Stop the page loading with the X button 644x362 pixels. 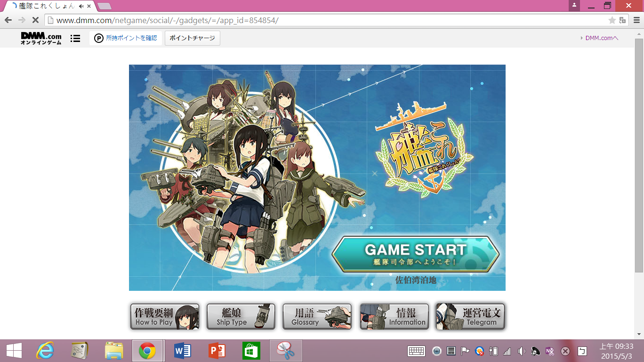(x=35, y=20)
